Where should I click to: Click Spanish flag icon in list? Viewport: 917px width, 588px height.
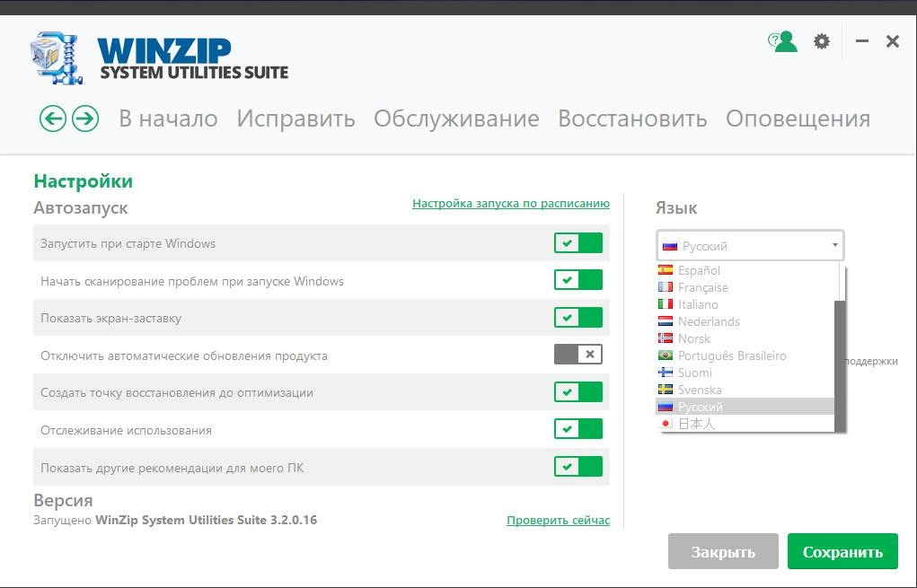[666, 270]
